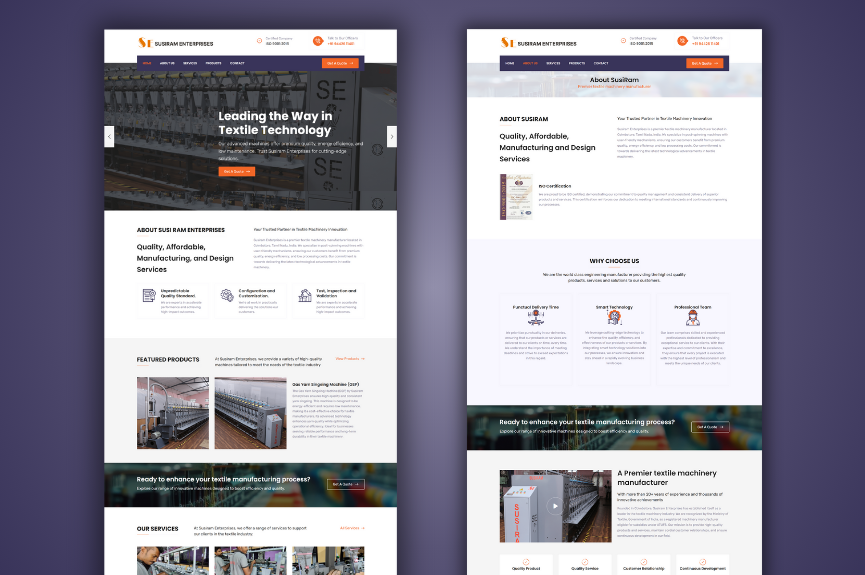Open About Us in the home page navbar
Viewport: 865px width, 575px height.
coord(167,63)
